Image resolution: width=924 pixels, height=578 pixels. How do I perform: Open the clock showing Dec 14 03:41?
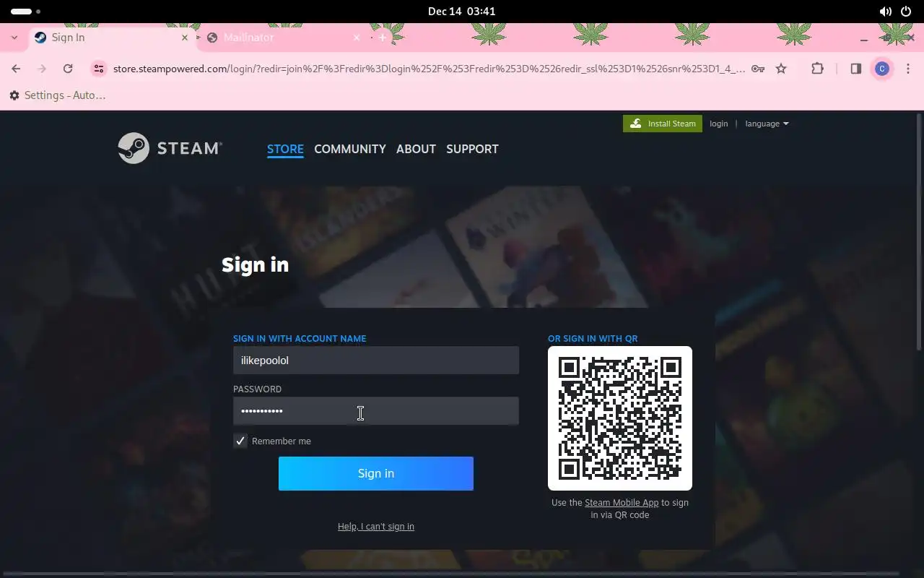pyautogui.click(x=461, y=12)
